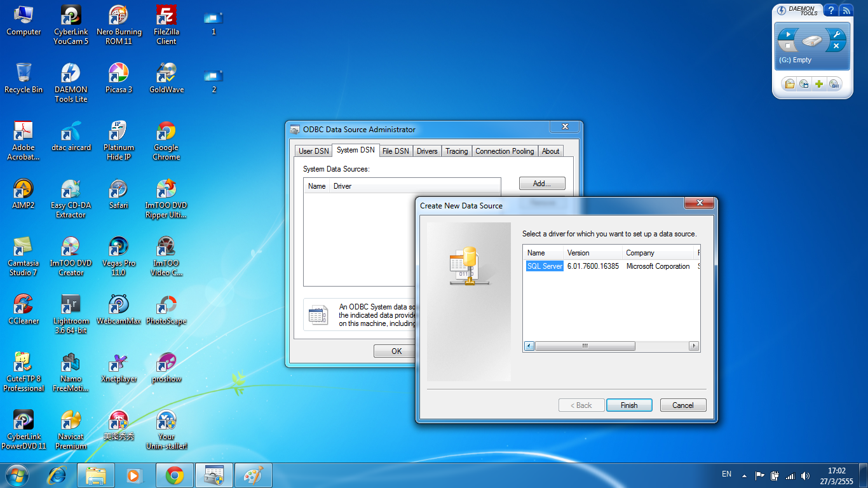Select the FileZilla Client desktop icon
Viewport: 868px width, 488px height.
pos(166,25)
